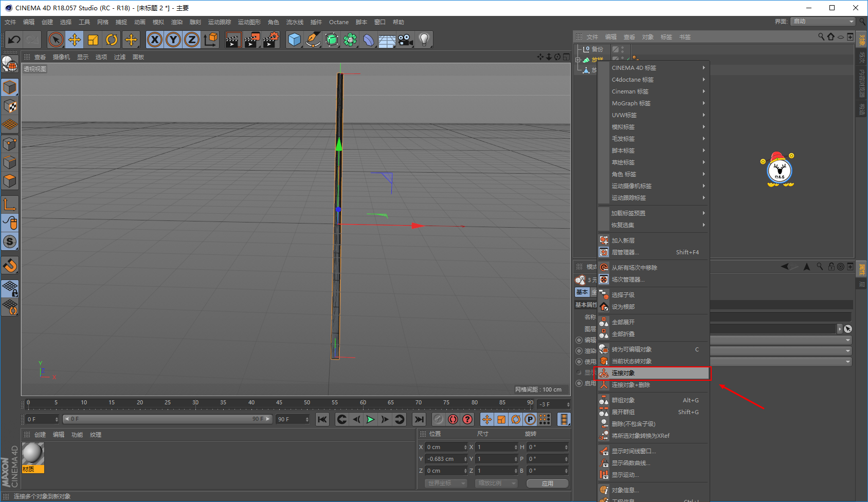Select the Move tool in toolbar
868x502 pixels.
click(x=75, y=40)
